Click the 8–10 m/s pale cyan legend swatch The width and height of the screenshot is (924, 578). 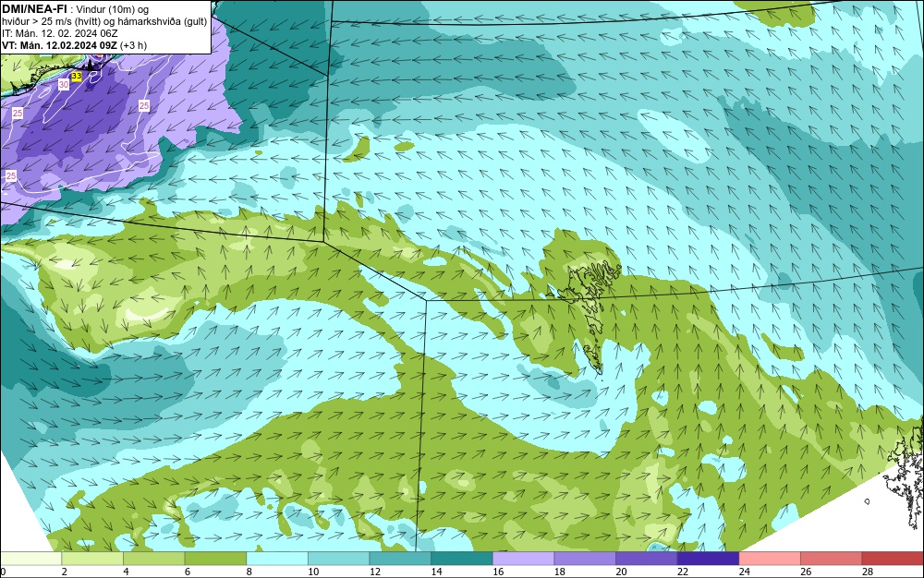(x=277, y=559)
